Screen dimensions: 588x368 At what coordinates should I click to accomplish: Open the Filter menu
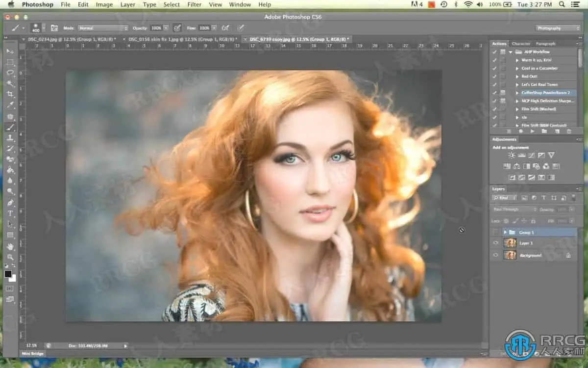point(195,4)
